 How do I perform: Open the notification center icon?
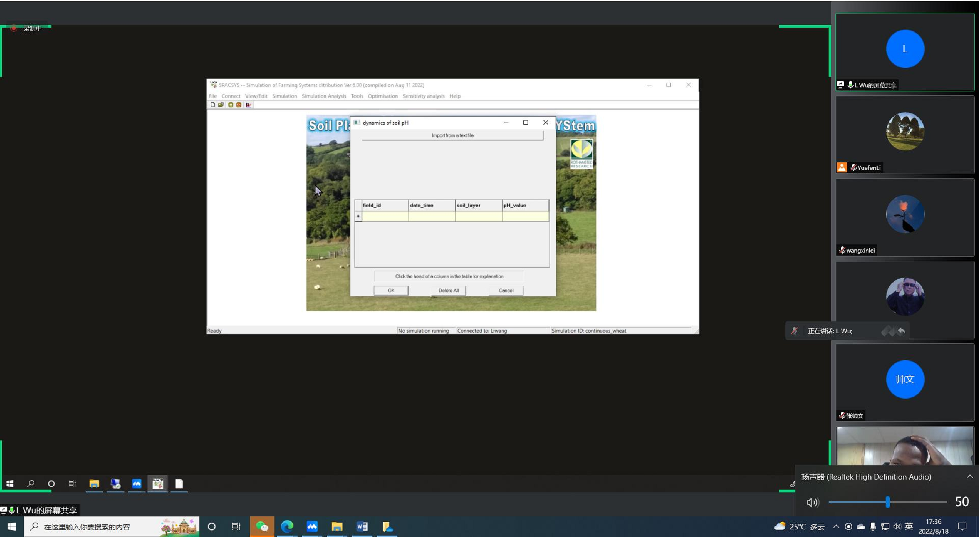pyautogui.click(x=962, y=527)
